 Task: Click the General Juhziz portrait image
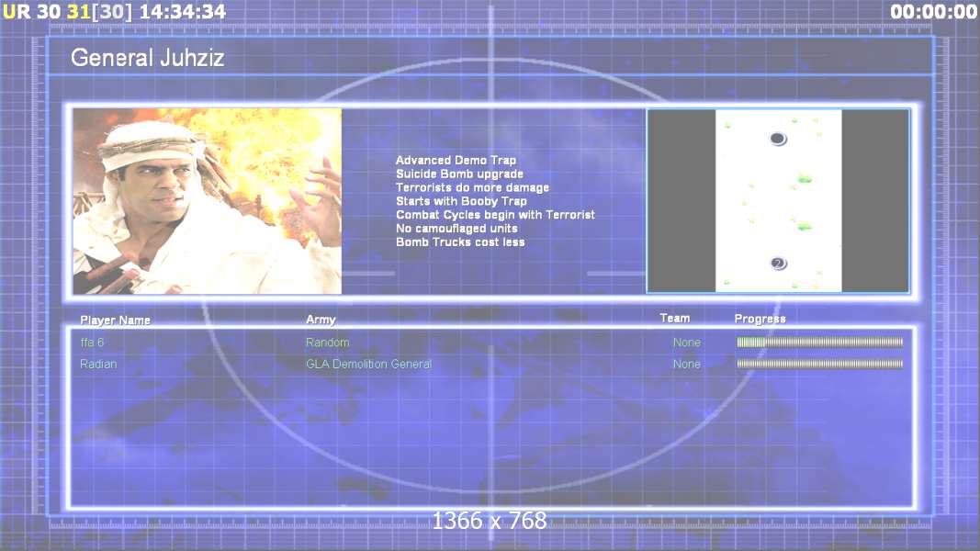(207, 200)
